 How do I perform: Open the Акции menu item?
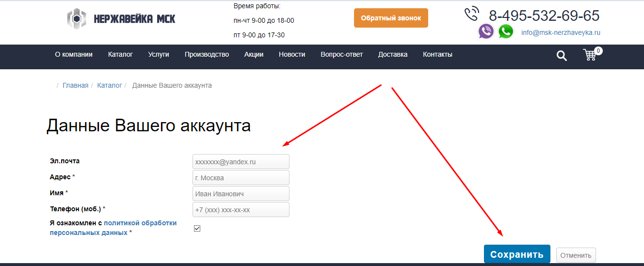[x=254, y=54]
